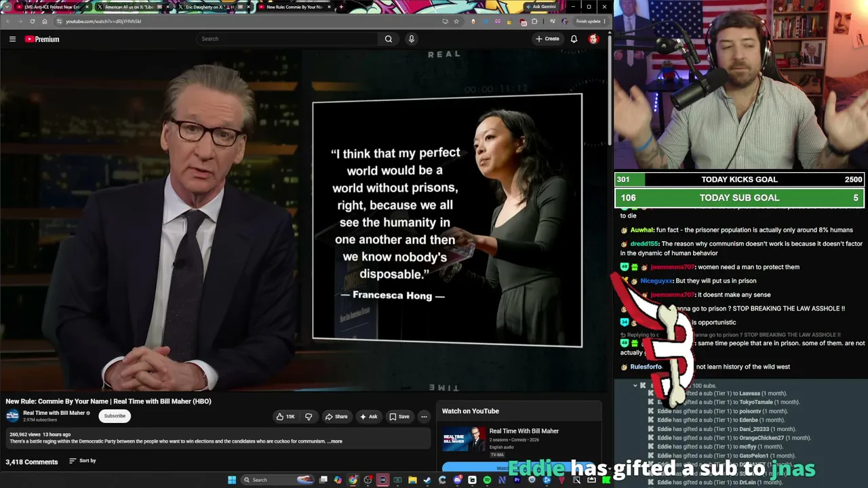Click the 3,418 Comments heading

tap(32, 462)
